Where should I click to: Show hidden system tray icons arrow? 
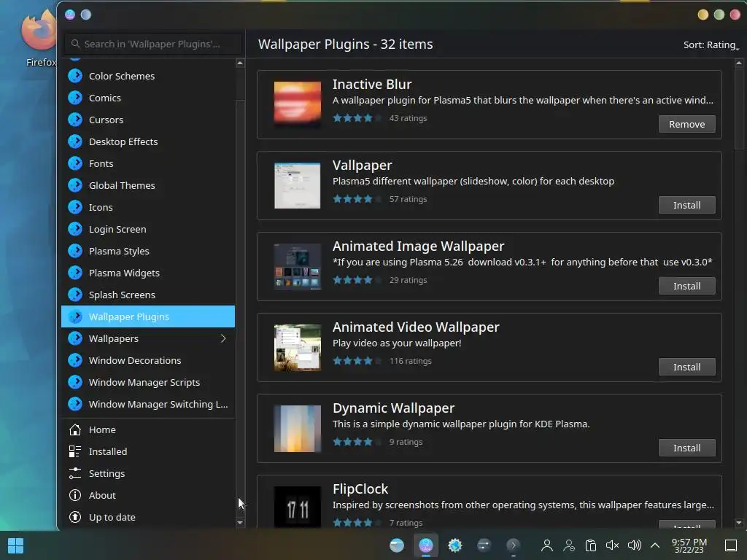pyautogui.click(x=655, y=545)
